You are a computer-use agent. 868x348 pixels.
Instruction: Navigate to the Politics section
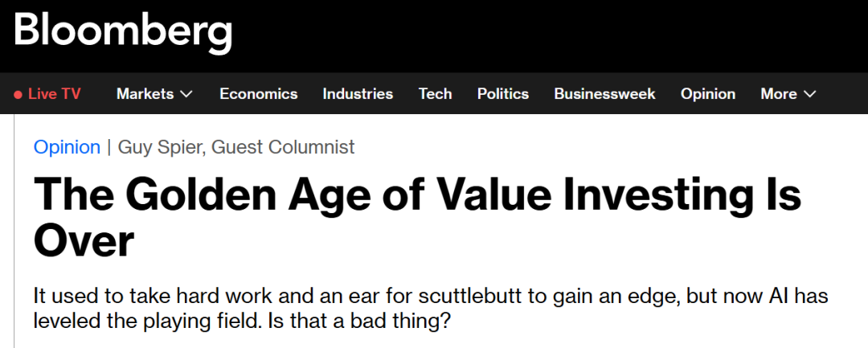[x=502, y=94]
